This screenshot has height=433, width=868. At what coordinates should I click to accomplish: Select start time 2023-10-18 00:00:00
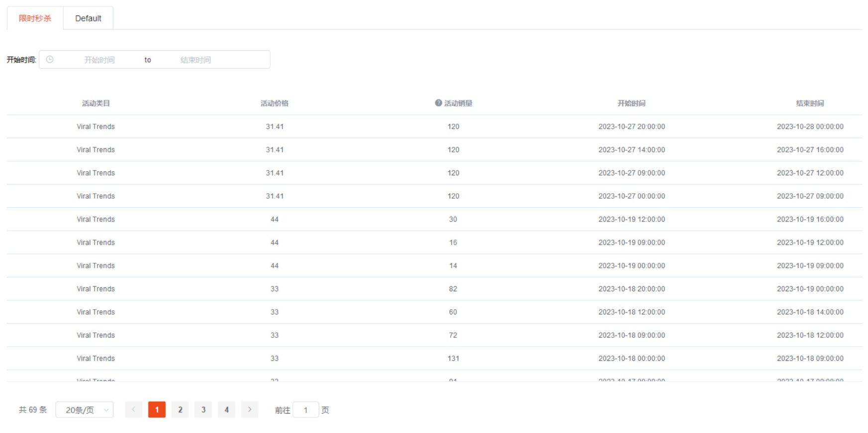[x=632, y=358]
